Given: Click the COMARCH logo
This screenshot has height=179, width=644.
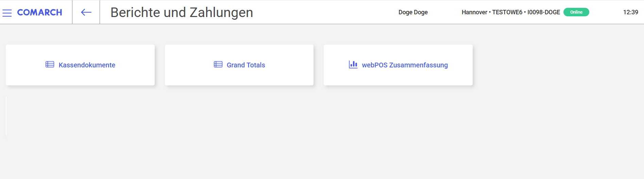Looking at the screenshot, I should click(x=40, y=12).
